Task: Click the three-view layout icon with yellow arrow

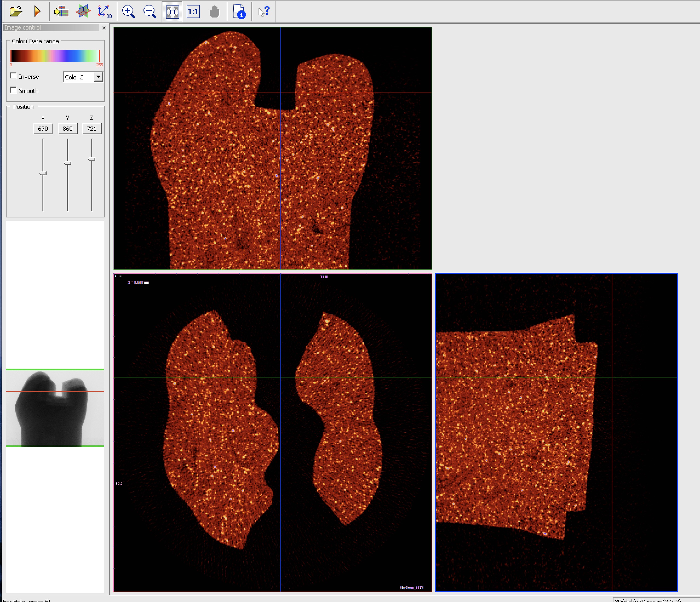Action: [x=61, y=12]
